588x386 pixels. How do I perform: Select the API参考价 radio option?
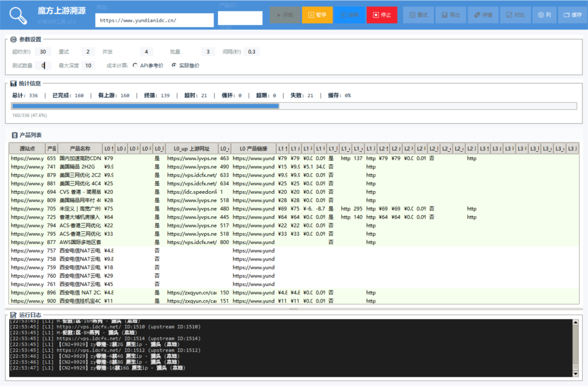click(135, 65)
